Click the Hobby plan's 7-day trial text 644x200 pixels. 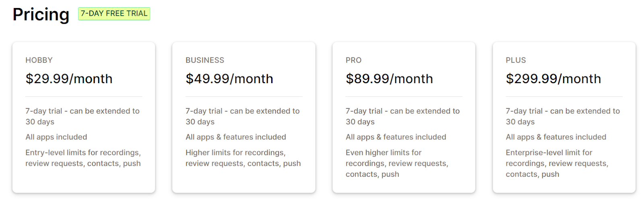(x=82, y=116)
